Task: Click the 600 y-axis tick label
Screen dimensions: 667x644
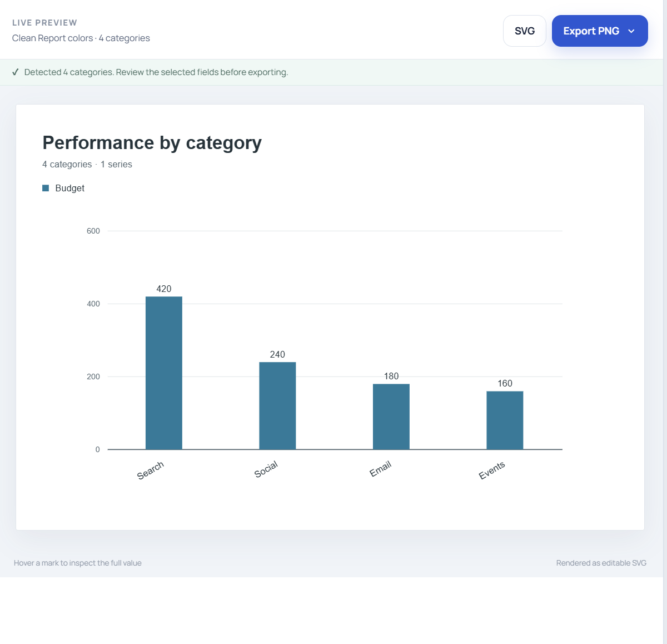Action: tap(93, 231)
